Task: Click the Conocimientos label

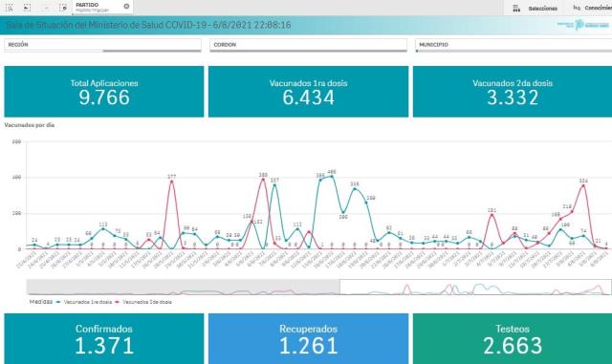Action: (598, 8)
